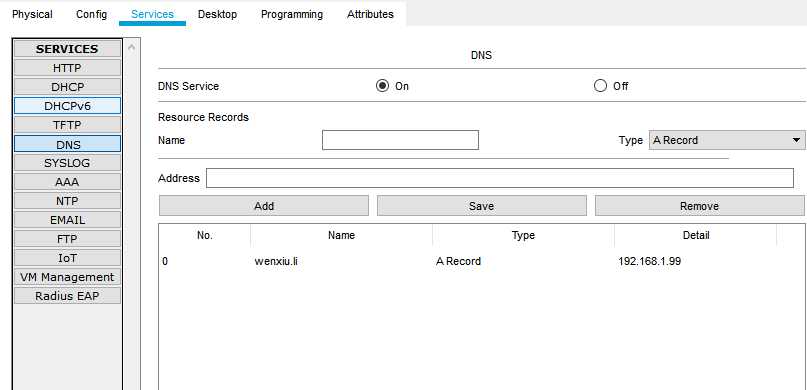The height and width of the screenshot is (390, 807).
Task: Open the Attributes tab
Action: click(x=370, y=14)
